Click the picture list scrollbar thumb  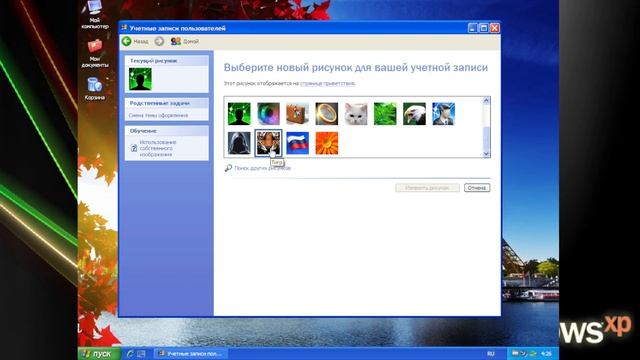coord(486,139)
